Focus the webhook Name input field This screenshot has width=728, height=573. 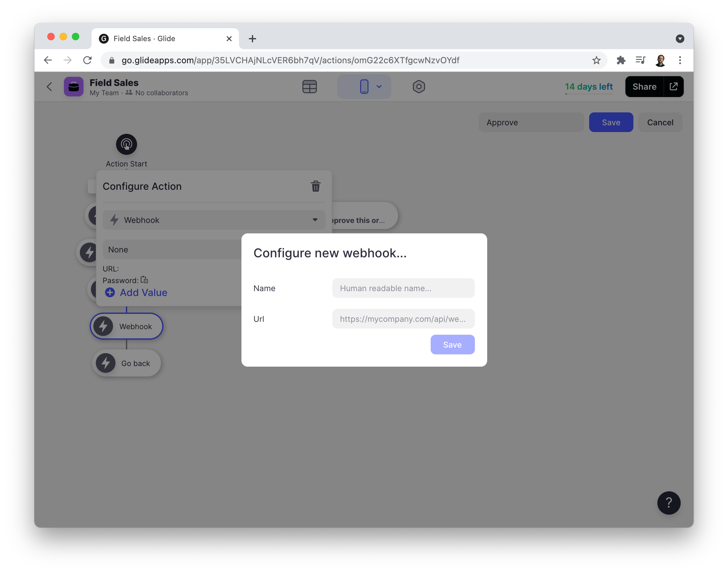(403, 288)
